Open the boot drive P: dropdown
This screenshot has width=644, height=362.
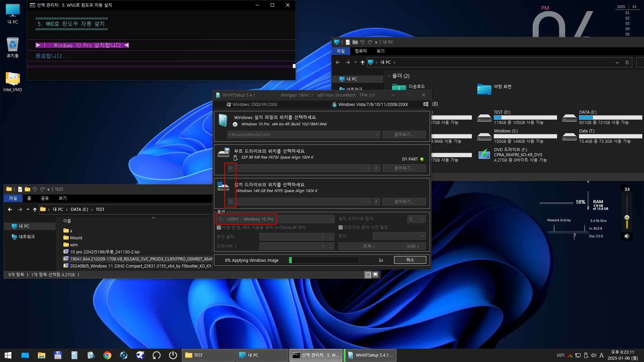click(x=368, y=168)
